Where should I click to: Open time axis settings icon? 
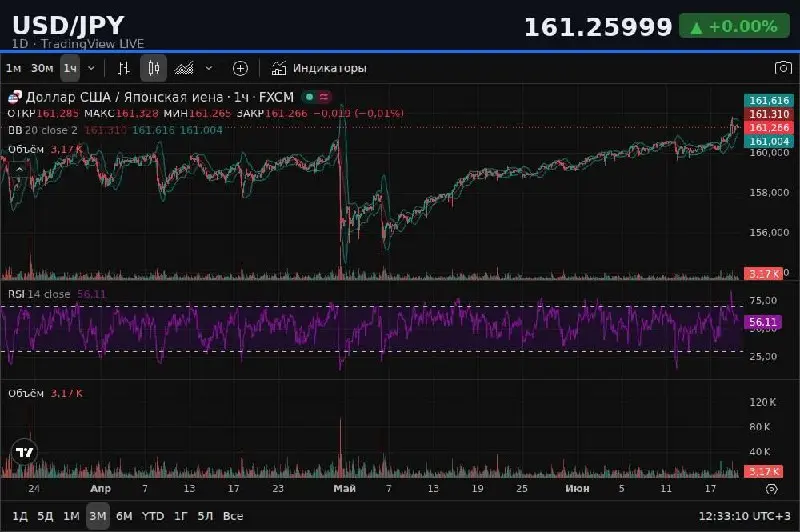(x=772, y=489)
